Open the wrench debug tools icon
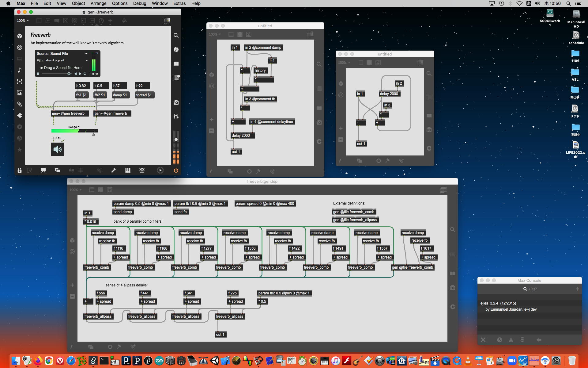 [x=114, y=170]
